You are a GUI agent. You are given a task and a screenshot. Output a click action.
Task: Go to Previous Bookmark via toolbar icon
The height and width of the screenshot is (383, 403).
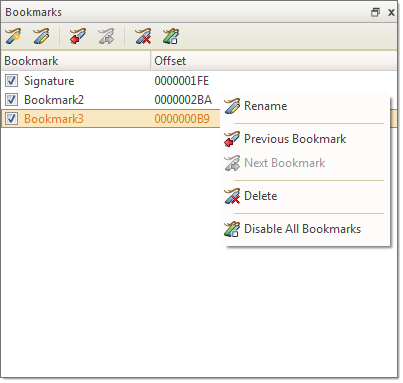(78, 36)
